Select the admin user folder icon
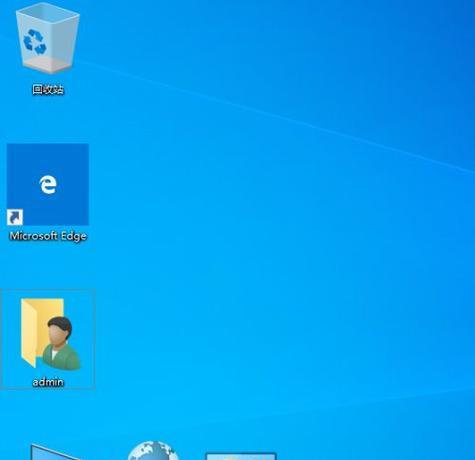 click(x=50, y=334)
